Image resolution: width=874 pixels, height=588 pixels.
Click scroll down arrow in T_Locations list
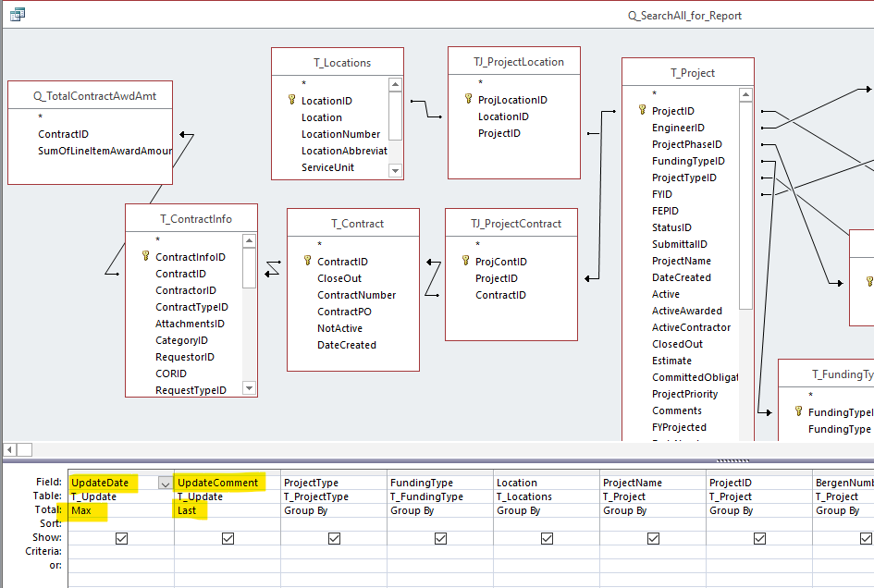pos(395,170)
